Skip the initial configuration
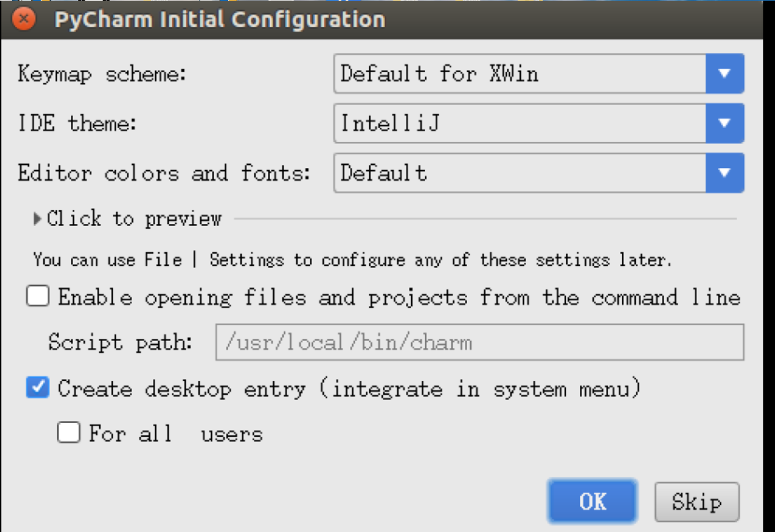 click(697, 502)
